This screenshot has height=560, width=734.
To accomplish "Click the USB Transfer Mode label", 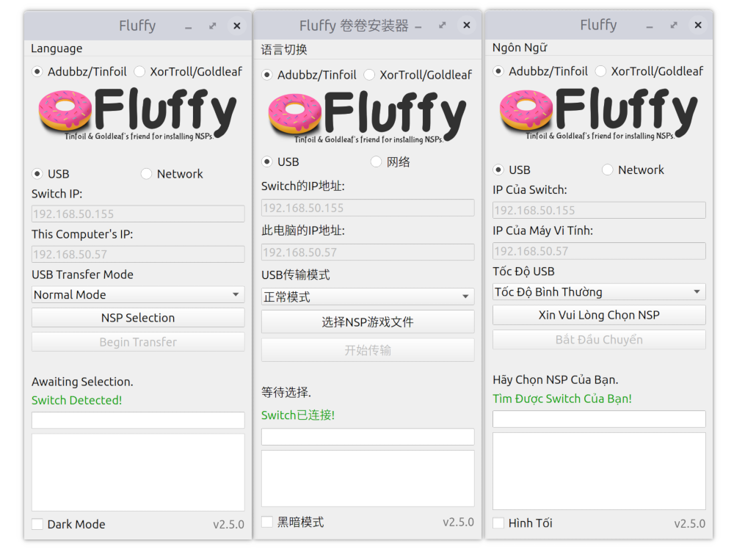I will coord(82,274).
